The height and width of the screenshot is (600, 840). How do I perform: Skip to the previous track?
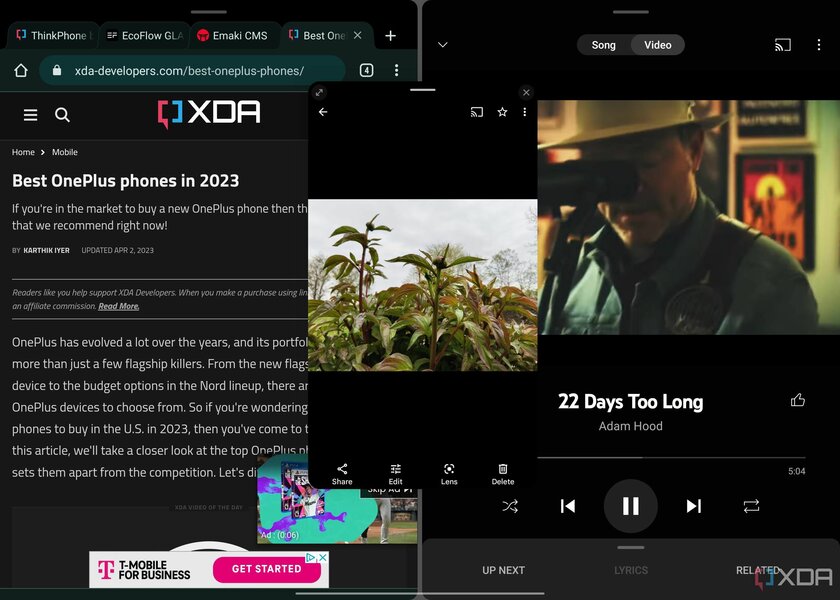[x=568, y=506]
